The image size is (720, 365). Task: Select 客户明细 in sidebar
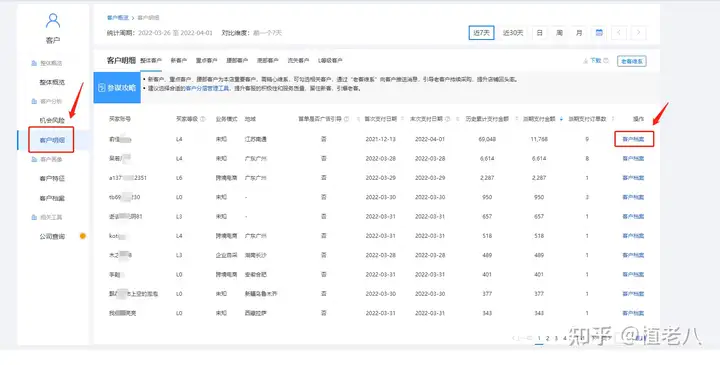click(52, 140)
